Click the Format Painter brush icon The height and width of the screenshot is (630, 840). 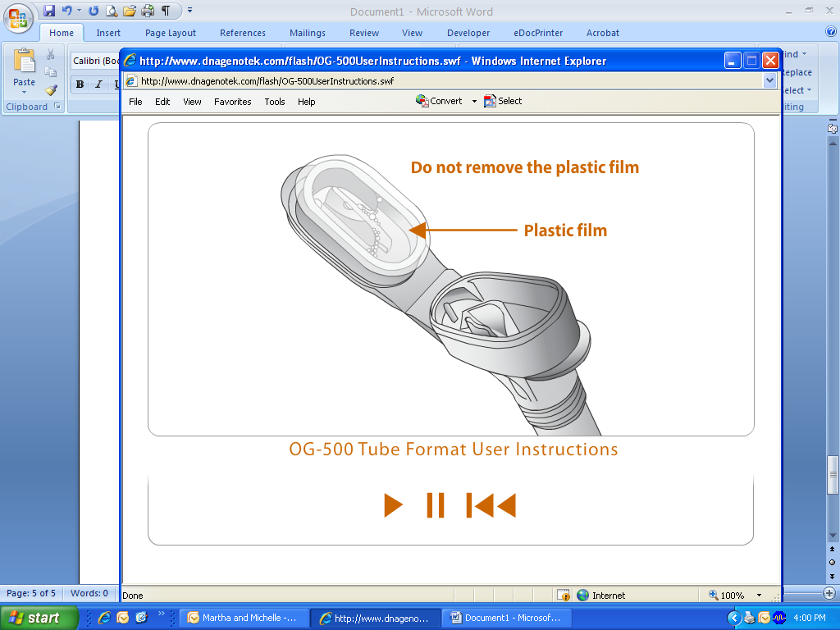[x=50, y=90]
